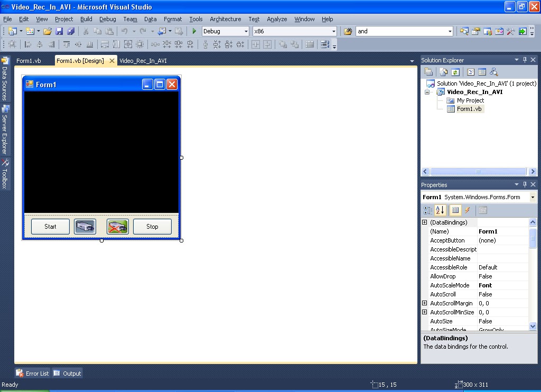Open the File menu
541x392 pixels.
7,19
